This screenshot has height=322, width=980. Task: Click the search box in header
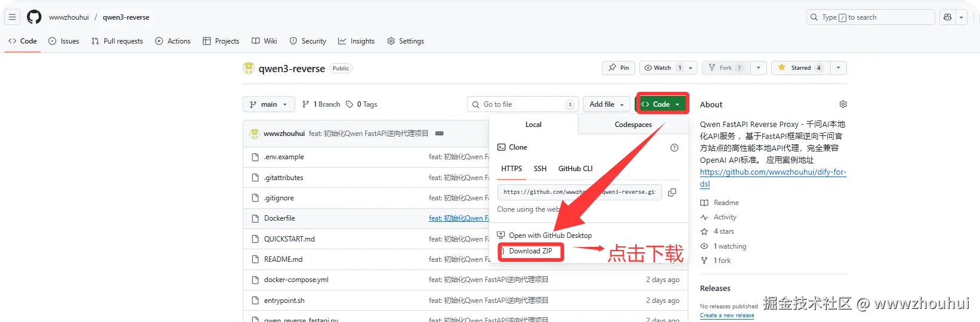click(870, 17)
